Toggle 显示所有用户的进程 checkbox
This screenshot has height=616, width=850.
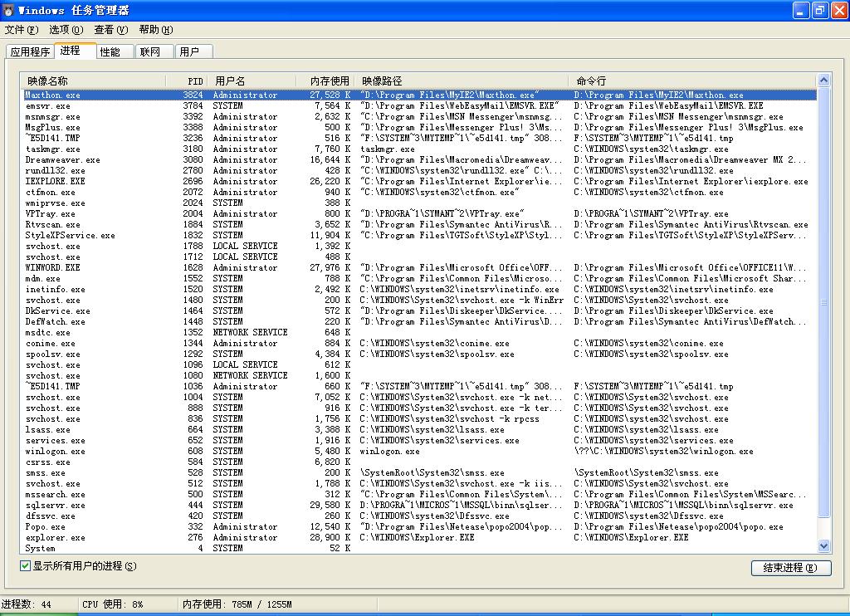(x=25, y=566)
